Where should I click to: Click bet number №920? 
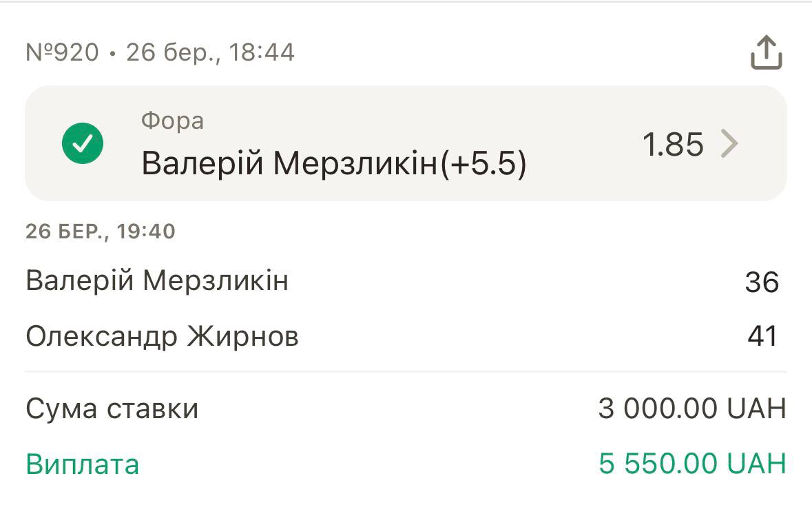pos(62,52)
